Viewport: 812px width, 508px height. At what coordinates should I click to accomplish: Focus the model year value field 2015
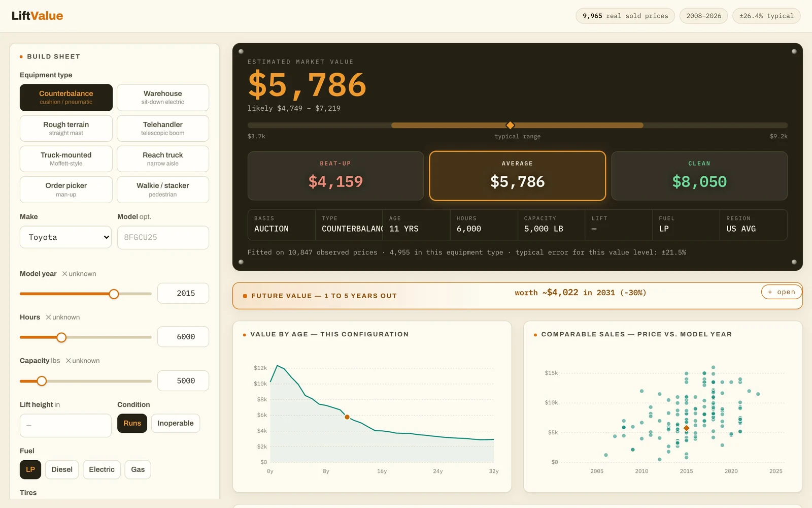point(183,293)
